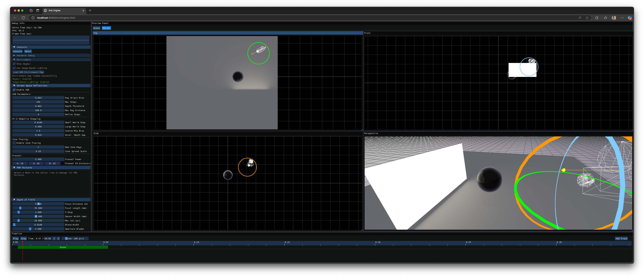The height and width of the screenshot is (277, 644).
Task: Uncheck Show Skybox
Action: [14, 64]
